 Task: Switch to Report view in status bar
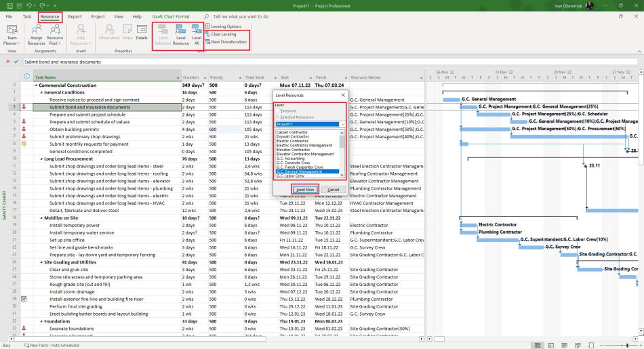(x=591, y=346)
